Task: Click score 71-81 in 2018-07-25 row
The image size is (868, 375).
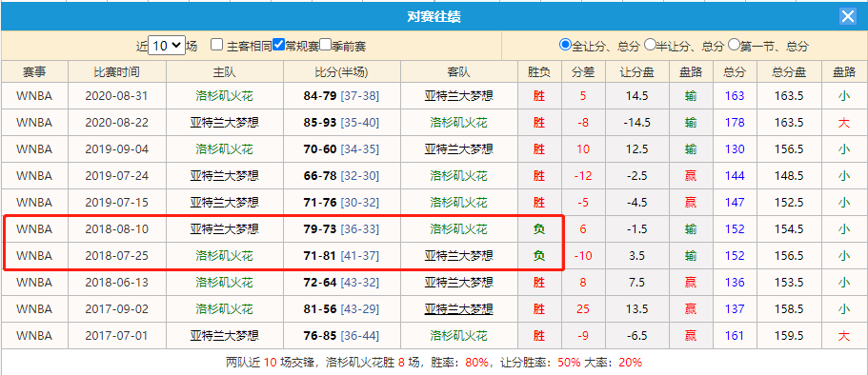Action: pyautogui.click(x=320, y=255)
